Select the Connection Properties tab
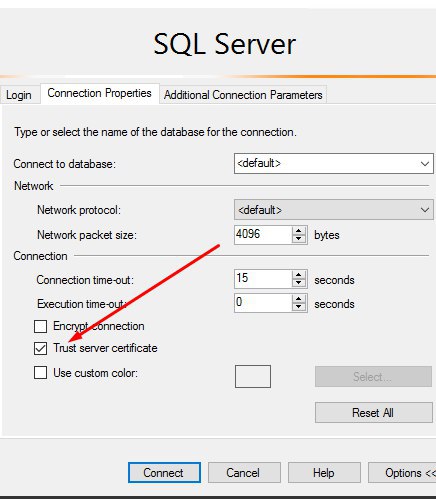436x499 pixels. [x=99, y=93]
